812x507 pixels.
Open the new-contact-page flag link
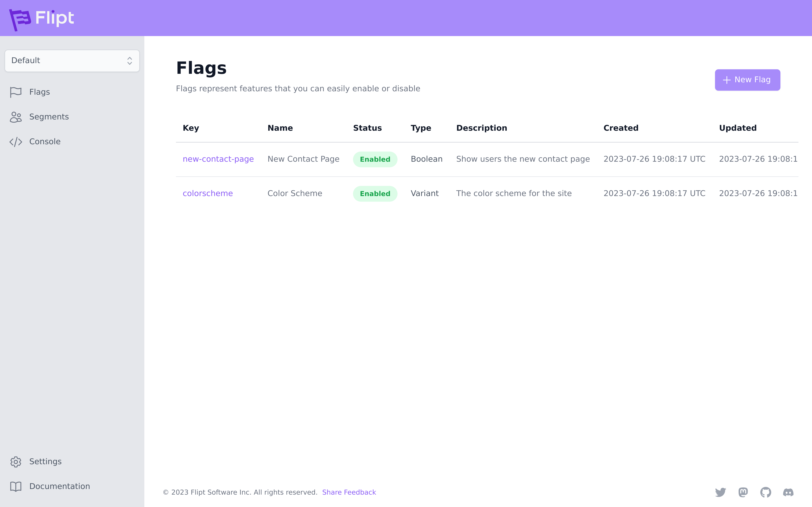tap(218, 159)
